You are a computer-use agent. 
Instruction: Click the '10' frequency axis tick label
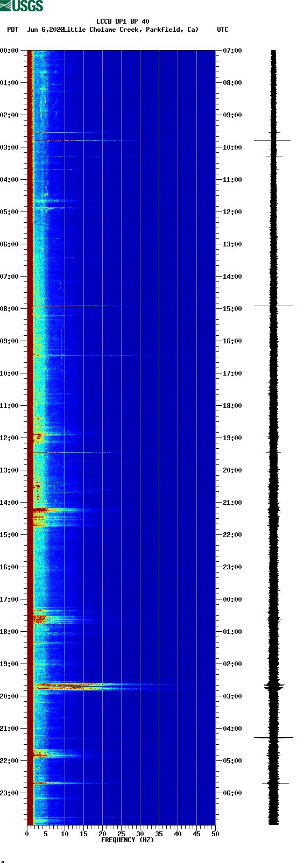coord(65,834)
